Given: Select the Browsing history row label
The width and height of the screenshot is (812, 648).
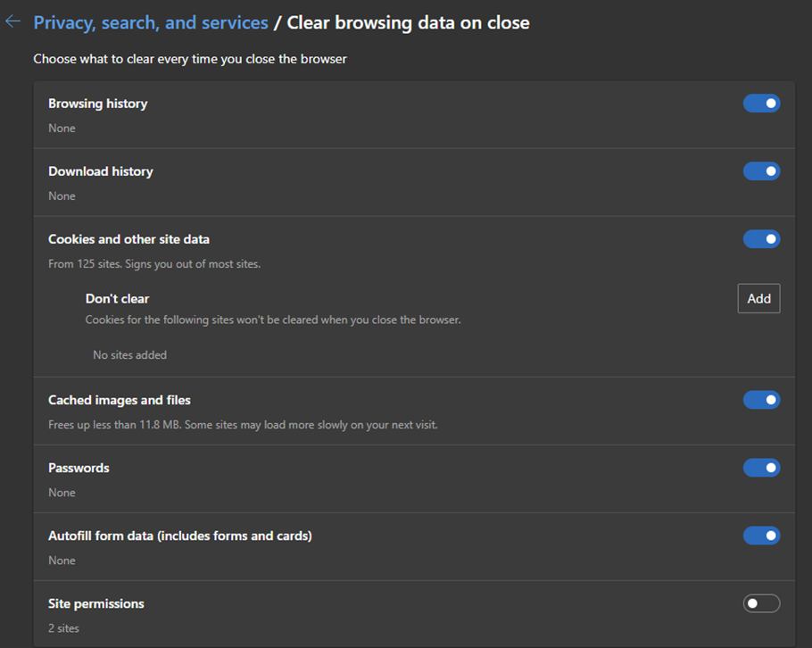Looking at the screenshot, I should click(x=98, y=104).
